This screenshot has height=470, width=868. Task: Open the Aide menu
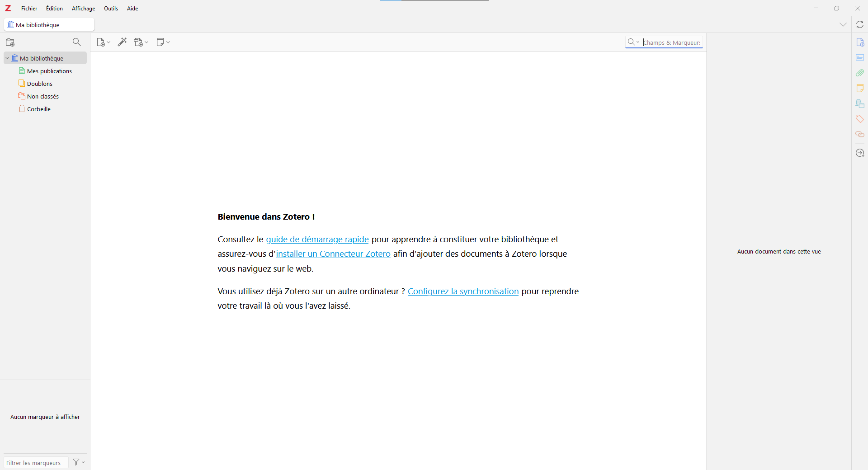click(132, 9)
